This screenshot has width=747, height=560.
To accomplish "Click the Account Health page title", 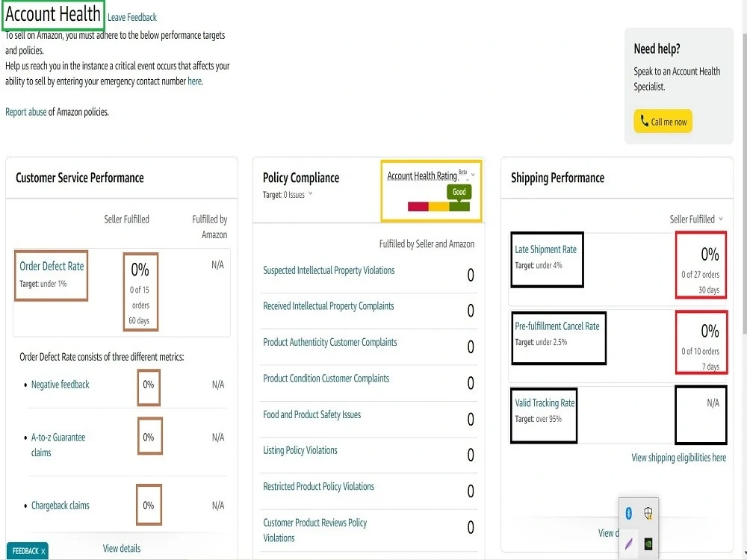I will (53, 13).
